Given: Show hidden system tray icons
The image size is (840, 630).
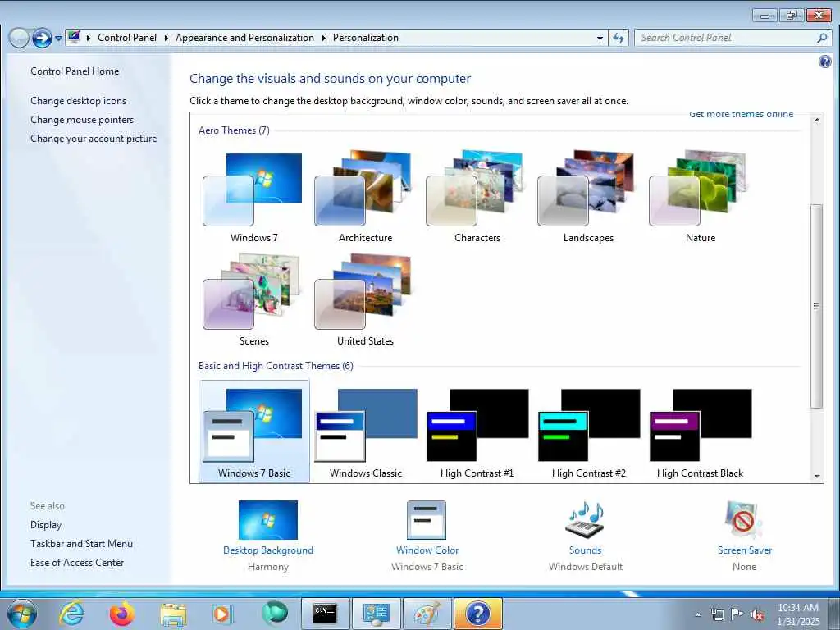Looking at the screenshot, I should pos(697,614).
